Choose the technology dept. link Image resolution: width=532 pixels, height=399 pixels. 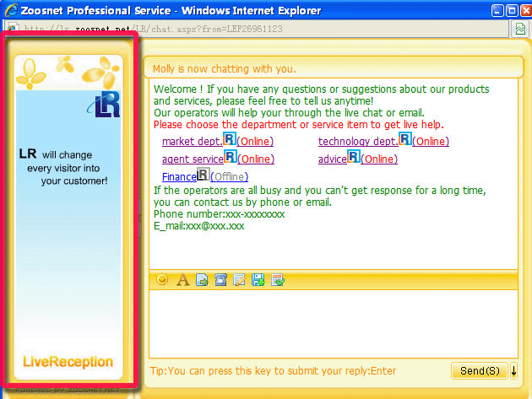coord(358,142)
